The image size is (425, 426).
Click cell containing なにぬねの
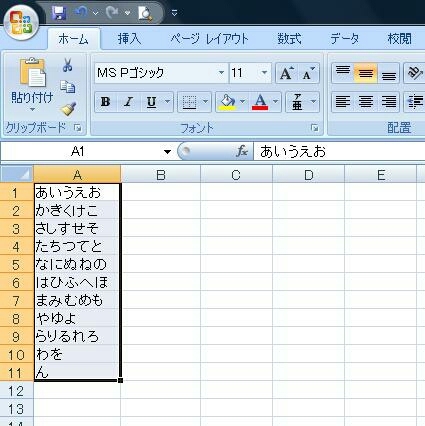pos(77,265)
